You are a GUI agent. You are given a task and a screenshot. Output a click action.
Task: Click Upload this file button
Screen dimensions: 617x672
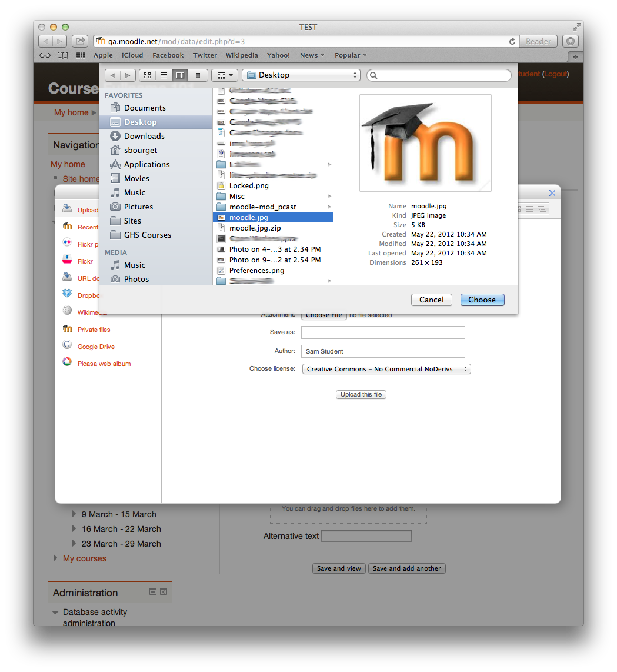tap(361, 395)
